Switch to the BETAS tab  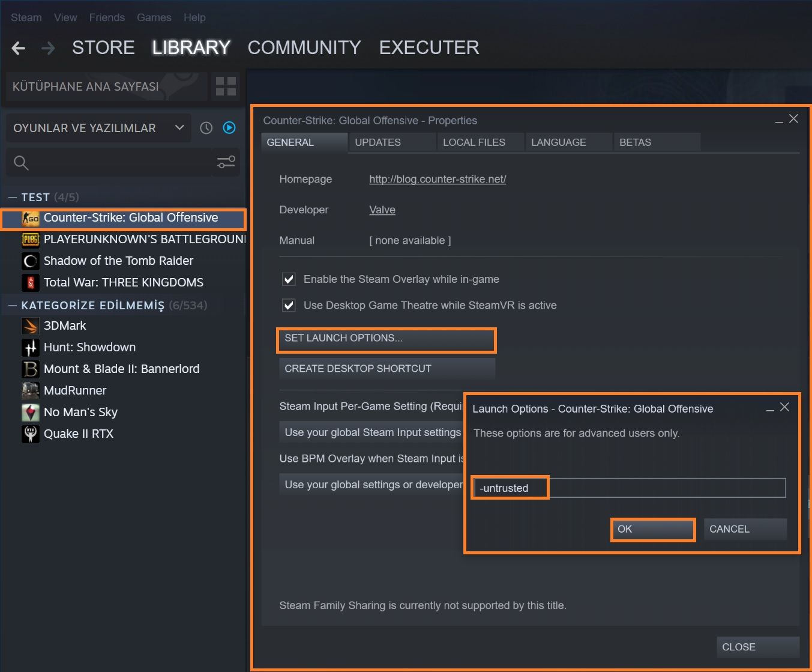657,142
